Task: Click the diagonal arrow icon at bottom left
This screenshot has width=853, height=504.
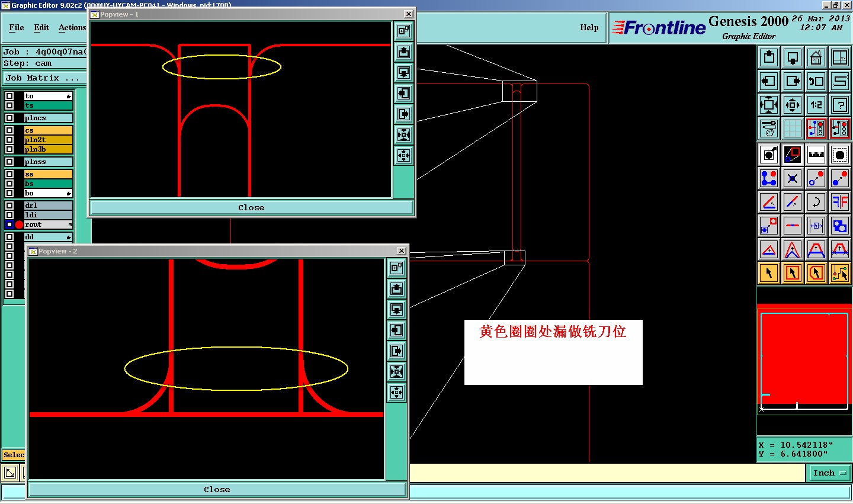Action: tap(10, 473)
